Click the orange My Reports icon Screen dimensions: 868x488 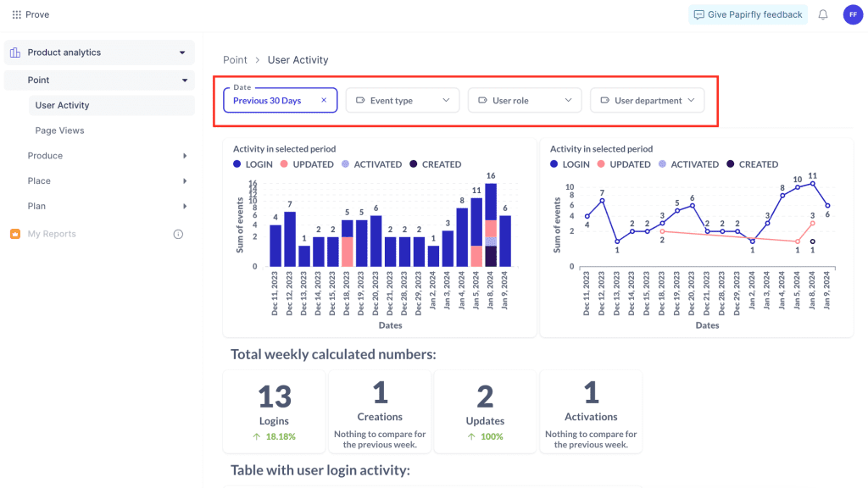(15, 234)
